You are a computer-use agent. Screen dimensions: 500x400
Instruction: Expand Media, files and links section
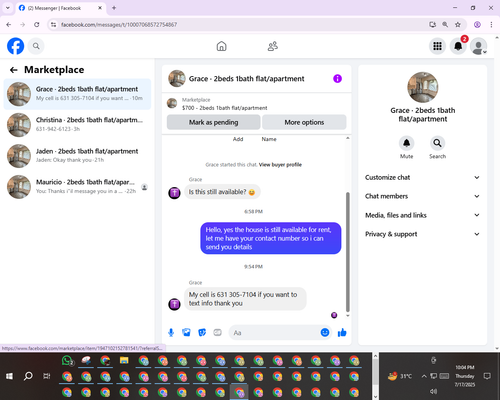pos(422,215)
